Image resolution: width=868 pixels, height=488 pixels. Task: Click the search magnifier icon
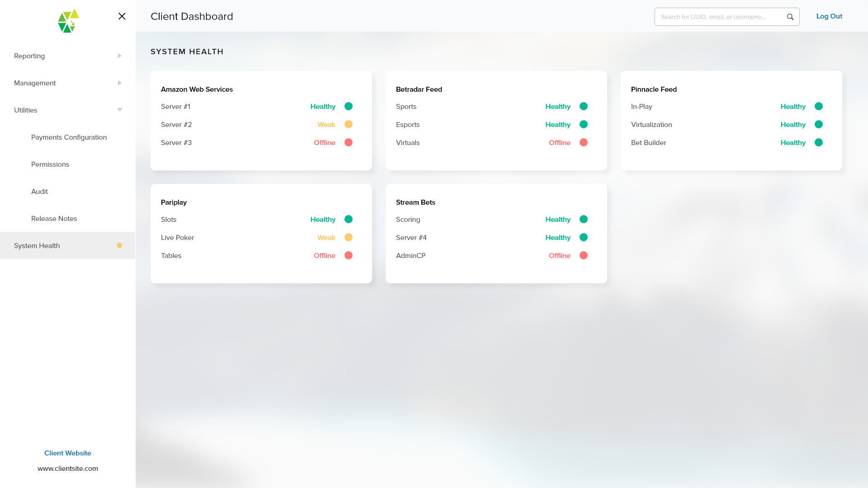coord(790,17)
